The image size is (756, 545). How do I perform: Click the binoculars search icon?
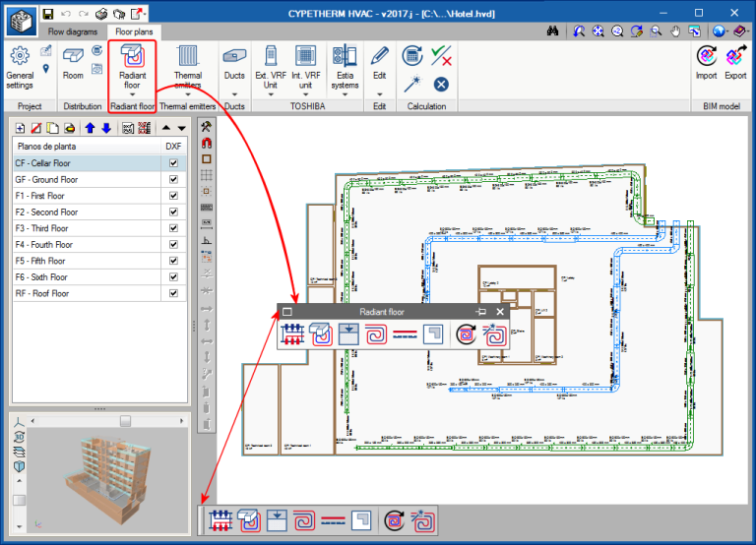pos(552,31)
